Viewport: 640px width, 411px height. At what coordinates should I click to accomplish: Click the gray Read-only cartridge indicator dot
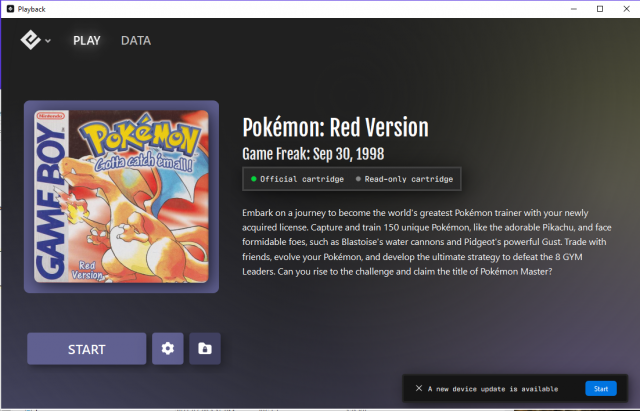coord(359,179)
